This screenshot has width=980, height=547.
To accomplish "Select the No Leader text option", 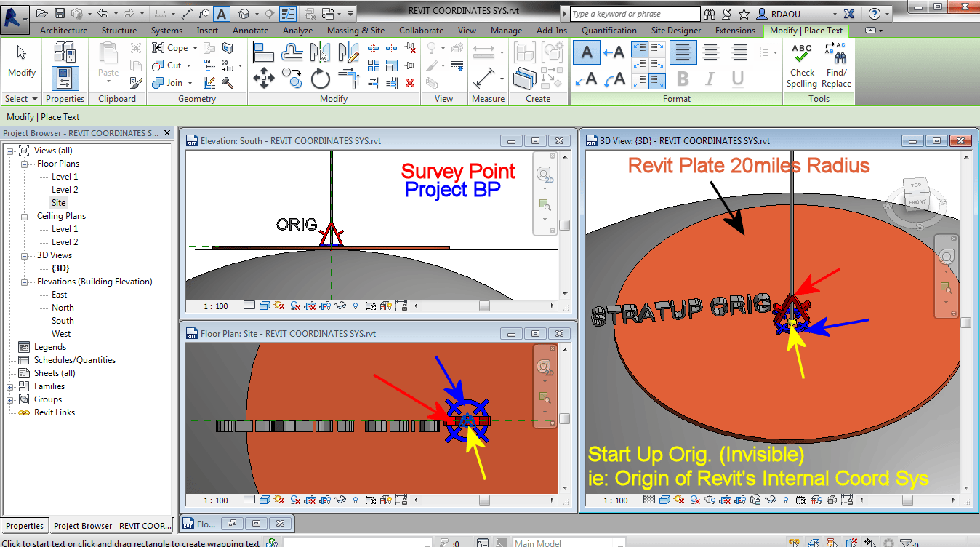I will pos(587,52).
